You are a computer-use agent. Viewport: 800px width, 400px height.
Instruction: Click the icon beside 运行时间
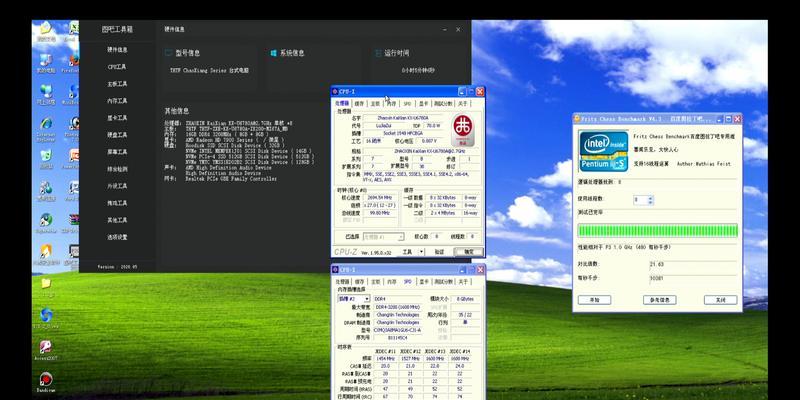point(378,53)
